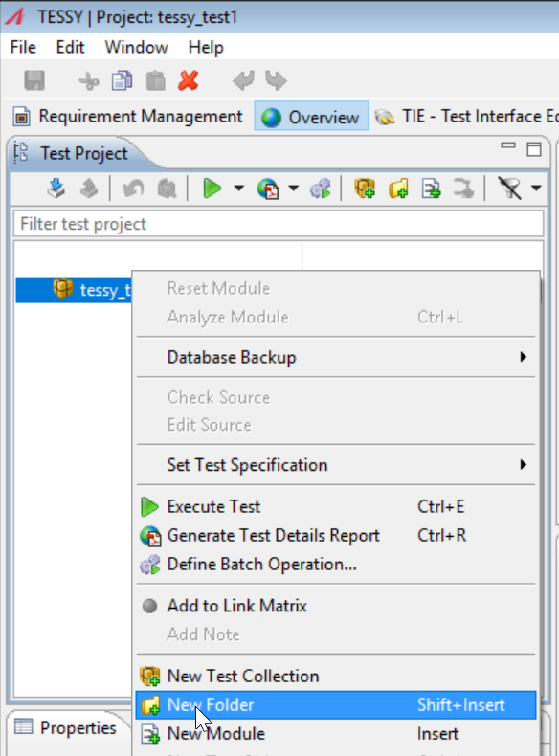This screenshot has height=756, width=559.
Task: Click Generate Test Details Report toolbar icon
Action: pos(268,189)
